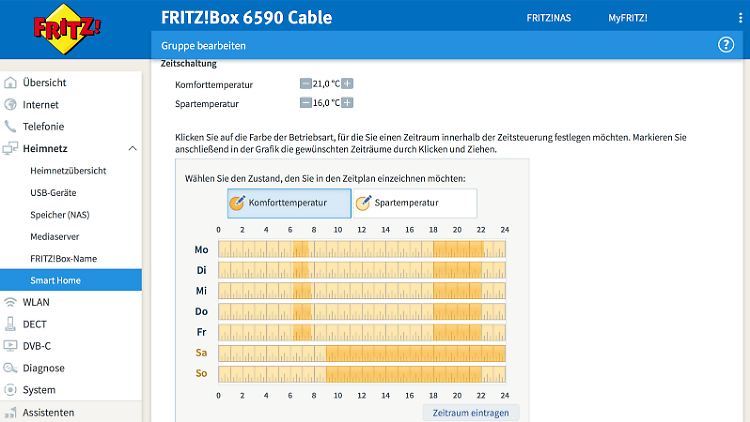Screen dimensions: 750x422
Task: Increase Komforttemperatur with plus button
Action: pos(348,84)
